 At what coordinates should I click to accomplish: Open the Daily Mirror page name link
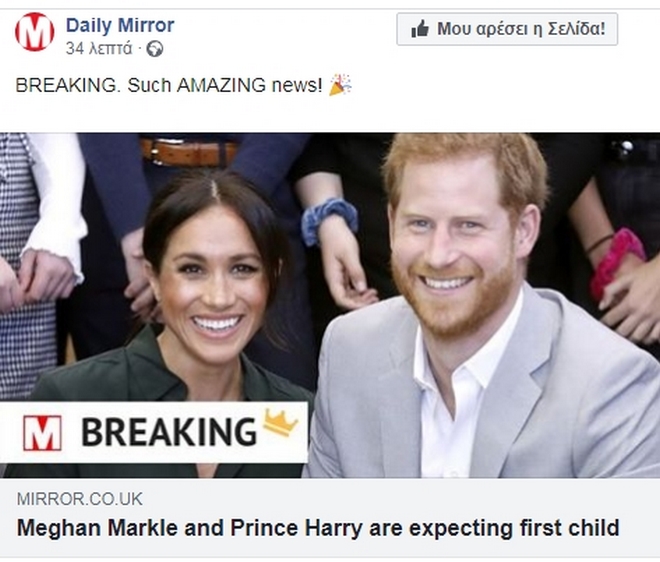coord(120,25)
